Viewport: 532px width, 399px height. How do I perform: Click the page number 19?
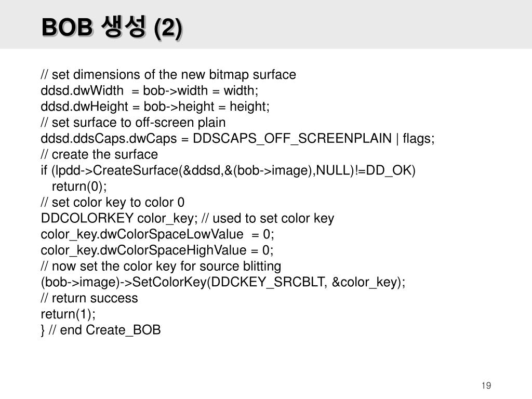point(486,385)
